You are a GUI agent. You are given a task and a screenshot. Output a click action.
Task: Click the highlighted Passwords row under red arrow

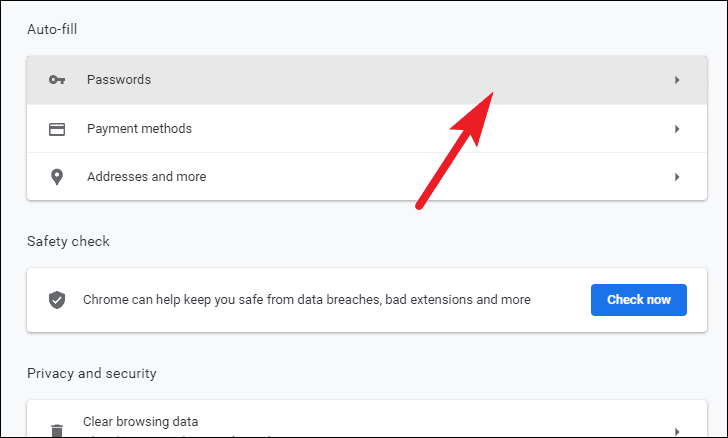click(367, 80)
